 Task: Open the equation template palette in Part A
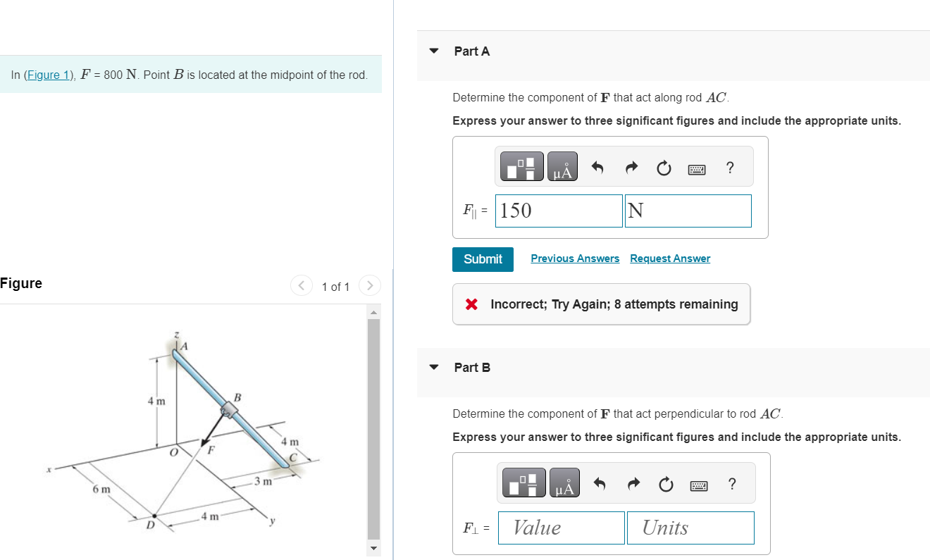coord(521,166)
